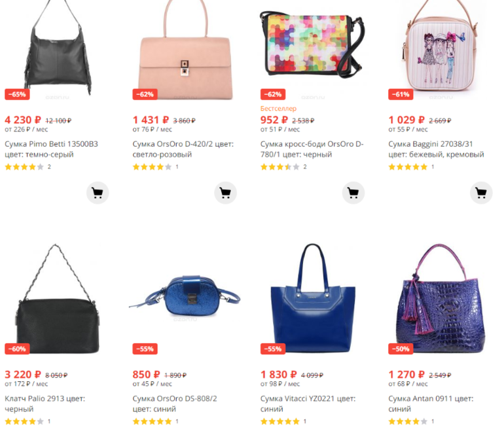The image size is (504, 429).
Task: Add Pimo Betti 13500B3 bag to cart
Action: click(x=98, y=193)
